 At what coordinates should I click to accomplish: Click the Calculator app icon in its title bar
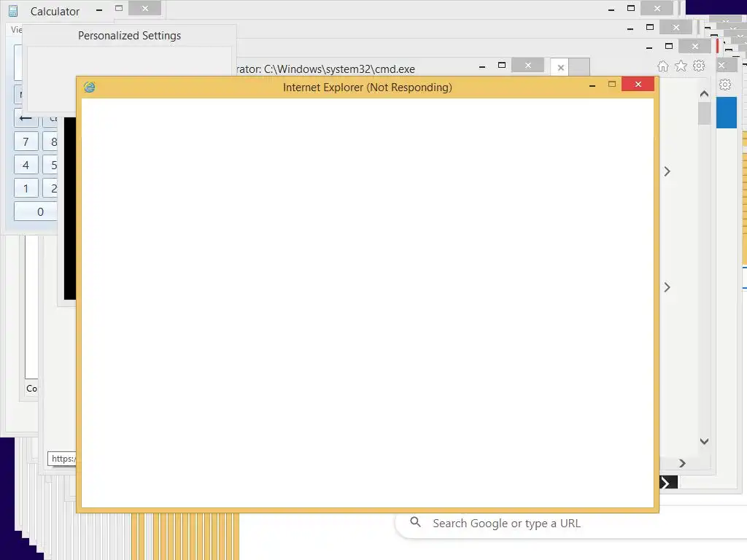[x=13, y=11]
